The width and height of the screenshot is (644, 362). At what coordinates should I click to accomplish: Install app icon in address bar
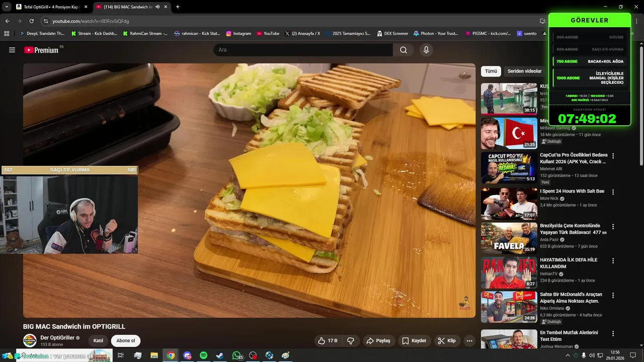coord(542,21)
